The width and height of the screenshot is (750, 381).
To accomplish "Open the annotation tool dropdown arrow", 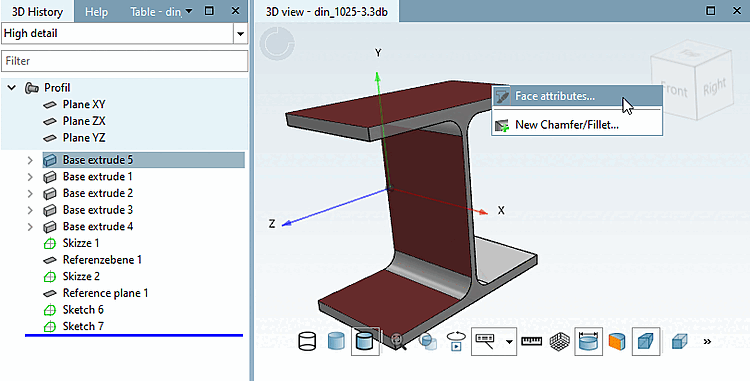I will pos(509,341).
